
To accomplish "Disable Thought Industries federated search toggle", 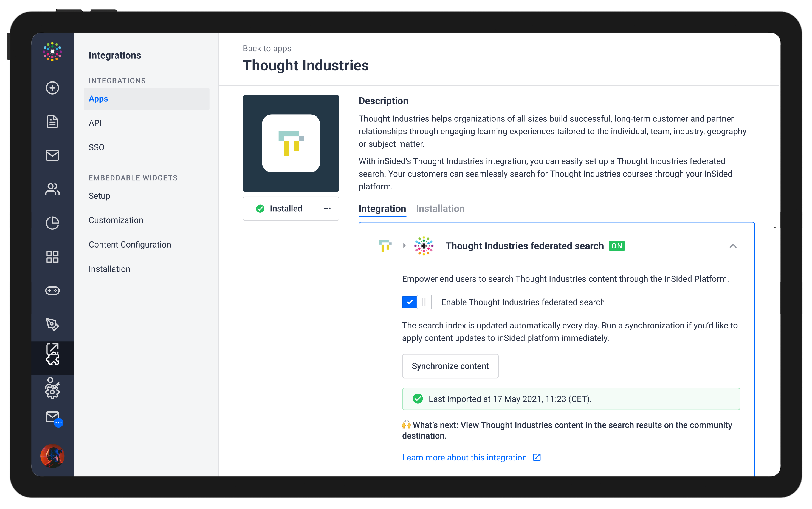I will 416,302.
